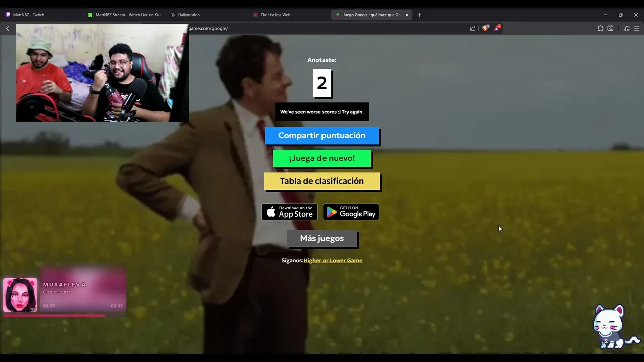
Task: Click the share page icon
Action: tap(473, 28)
